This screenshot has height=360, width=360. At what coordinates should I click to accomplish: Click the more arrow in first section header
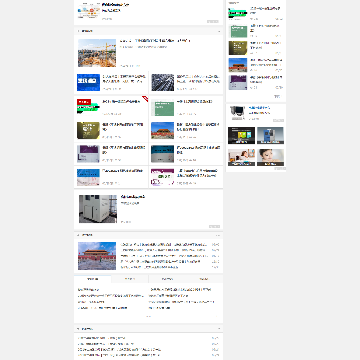[x=219, y=31]
